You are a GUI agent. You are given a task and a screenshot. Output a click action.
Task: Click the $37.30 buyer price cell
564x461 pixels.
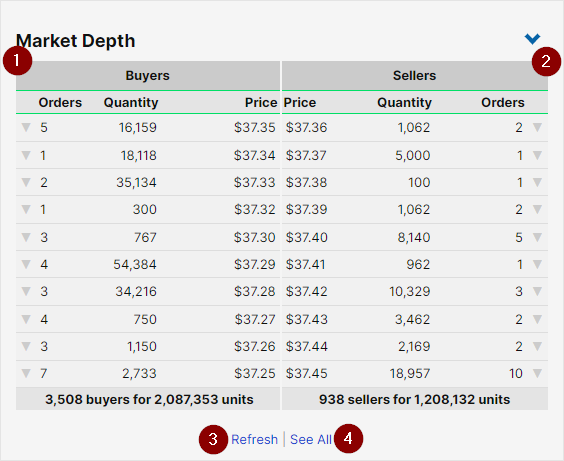[255, 237]
